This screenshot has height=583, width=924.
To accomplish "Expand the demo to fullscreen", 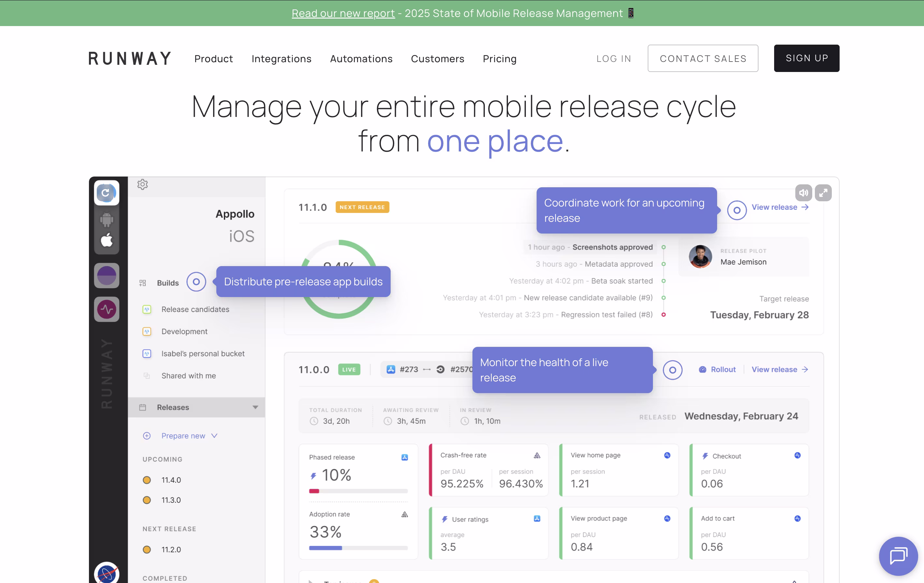I will coord(823,193).
